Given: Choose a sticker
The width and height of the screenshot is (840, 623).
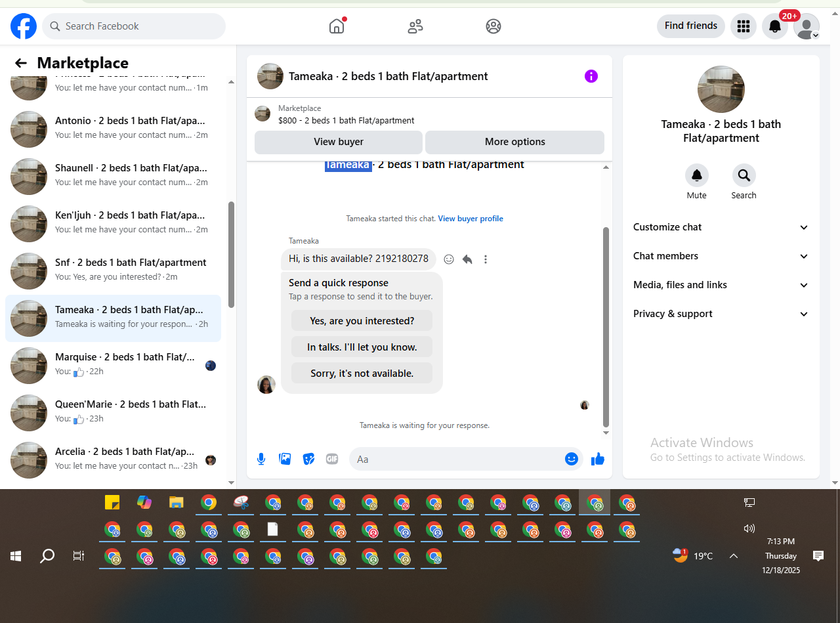Looking at the screenshot, I should 308,459.
